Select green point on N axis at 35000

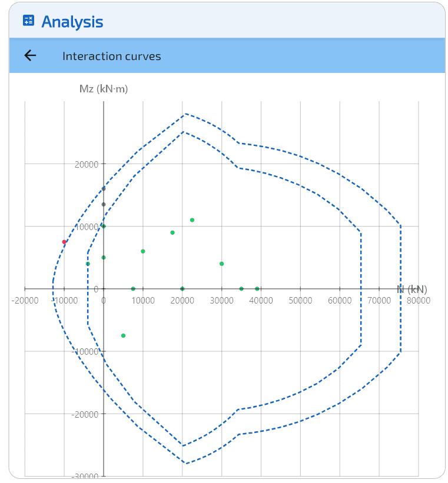[x=241, y=289]
